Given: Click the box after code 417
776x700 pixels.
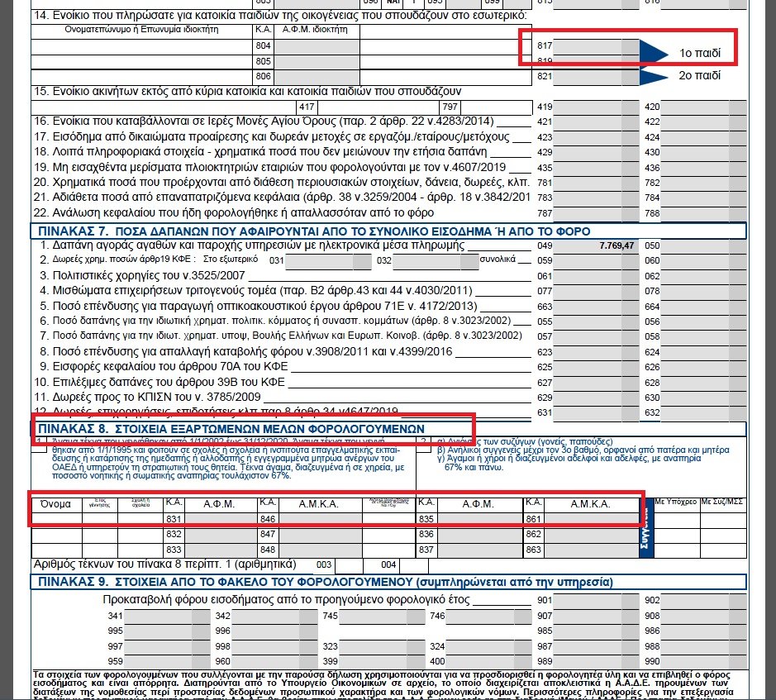Looking at the screenshot, I should click(378, 107).
